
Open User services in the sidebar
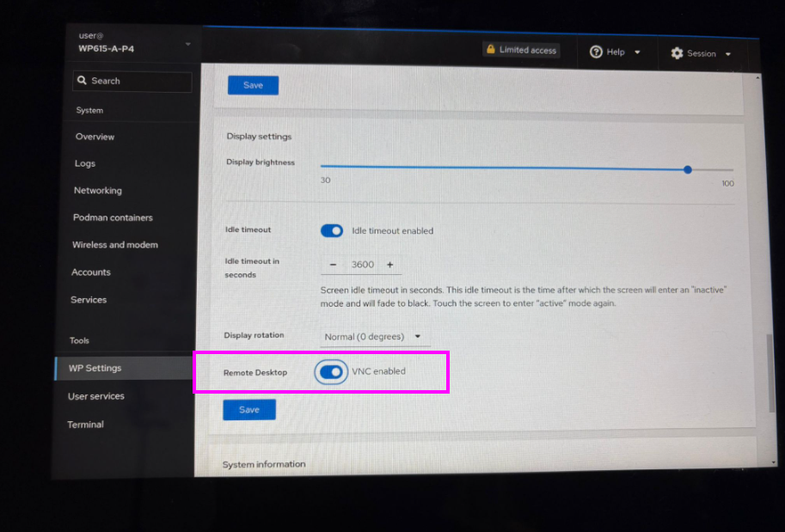pyautogui.click(x=95, y=396)
